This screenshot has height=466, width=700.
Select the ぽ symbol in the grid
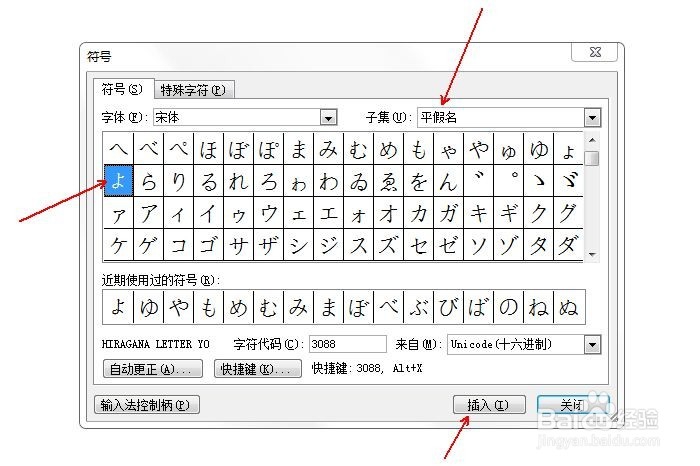(x=269, y=148)
